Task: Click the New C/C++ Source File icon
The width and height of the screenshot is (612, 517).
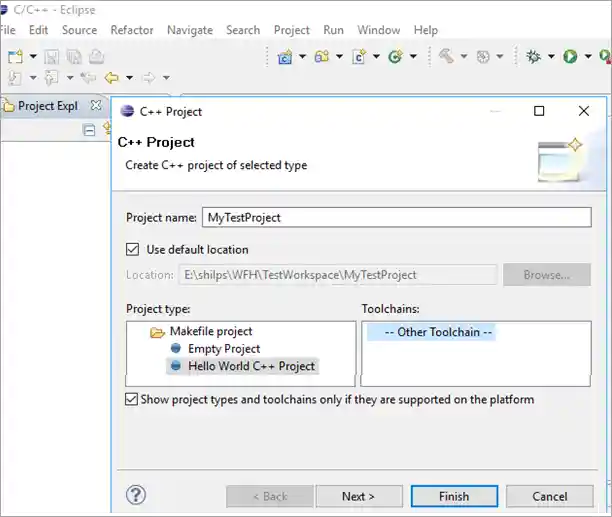Action: (359, 57)
